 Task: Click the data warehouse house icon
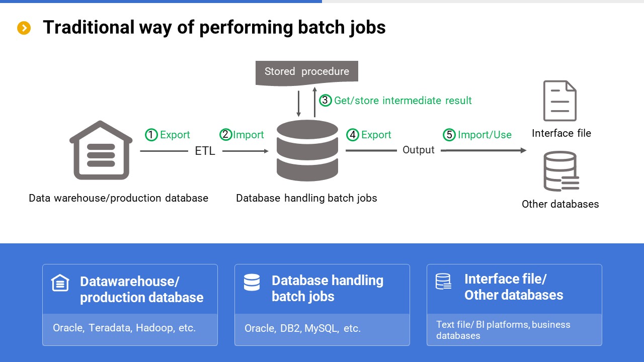(101, 150)
